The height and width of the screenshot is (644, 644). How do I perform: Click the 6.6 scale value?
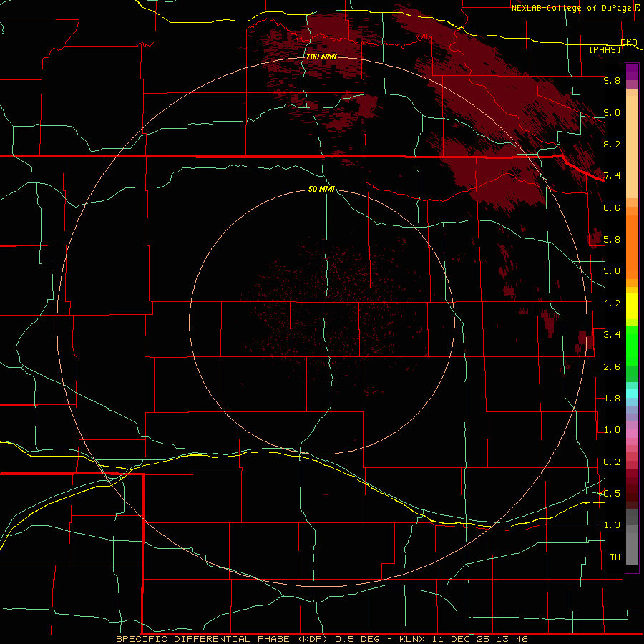coord(612,208)
